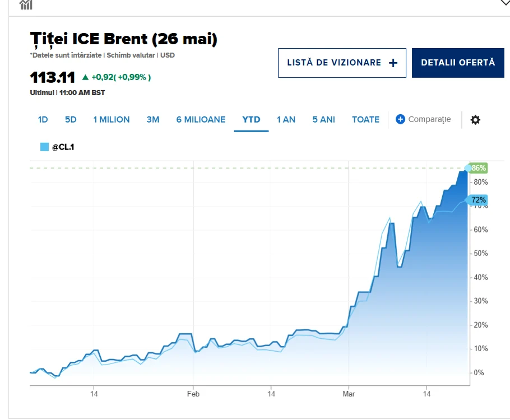510x420 pixels.
Task: Select the 1D time range tab
Action: (x=43, y=120)
